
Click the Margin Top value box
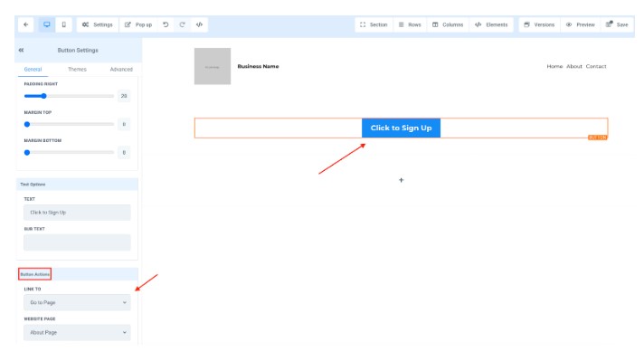click(124, 124)
